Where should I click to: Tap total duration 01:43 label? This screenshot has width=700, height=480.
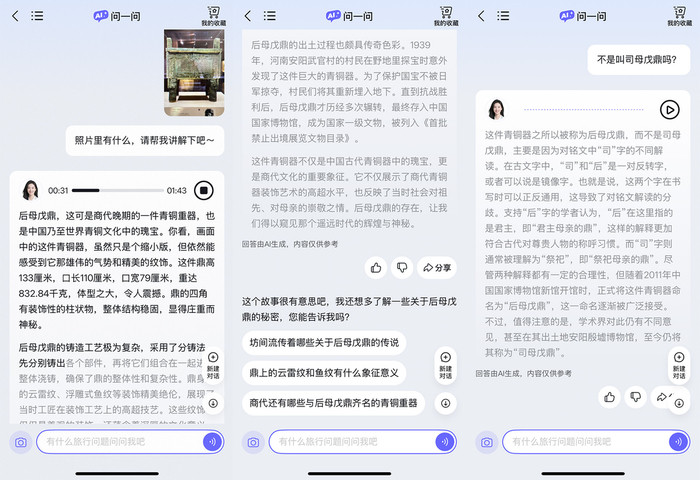click(x=177, y=191)
